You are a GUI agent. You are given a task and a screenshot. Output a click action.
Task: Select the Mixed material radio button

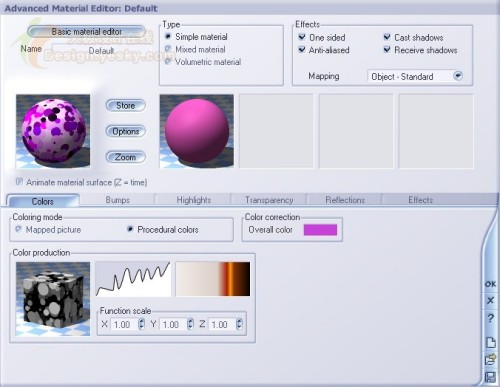pyautogui.click(x=168, y=49)
